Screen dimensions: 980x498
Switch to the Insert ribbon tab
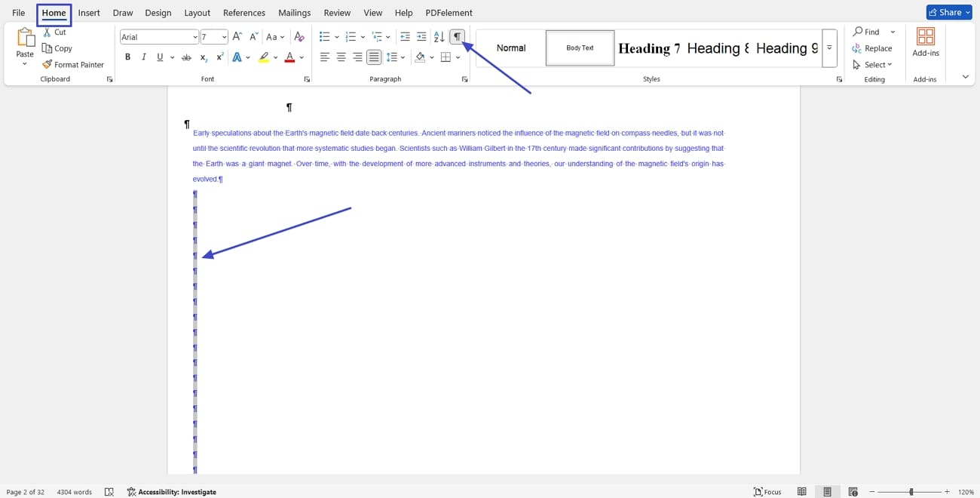point(89,12)
